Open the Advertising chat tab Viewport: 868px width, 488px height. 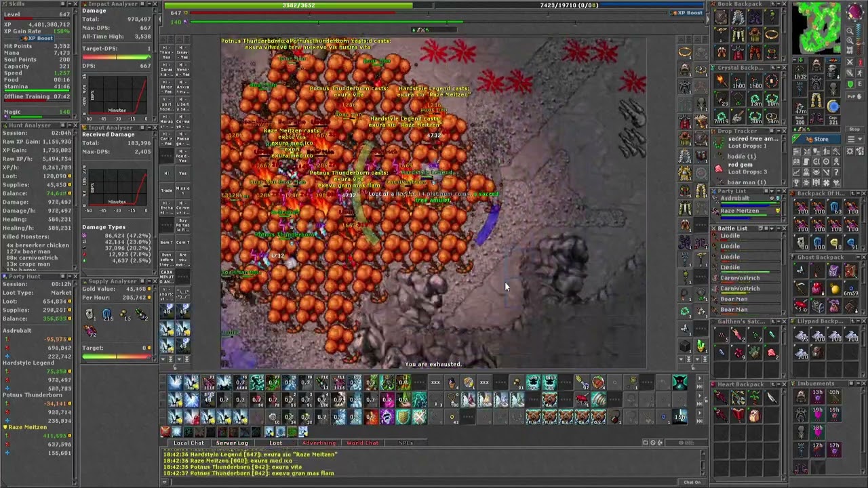(x=319, y=443)
